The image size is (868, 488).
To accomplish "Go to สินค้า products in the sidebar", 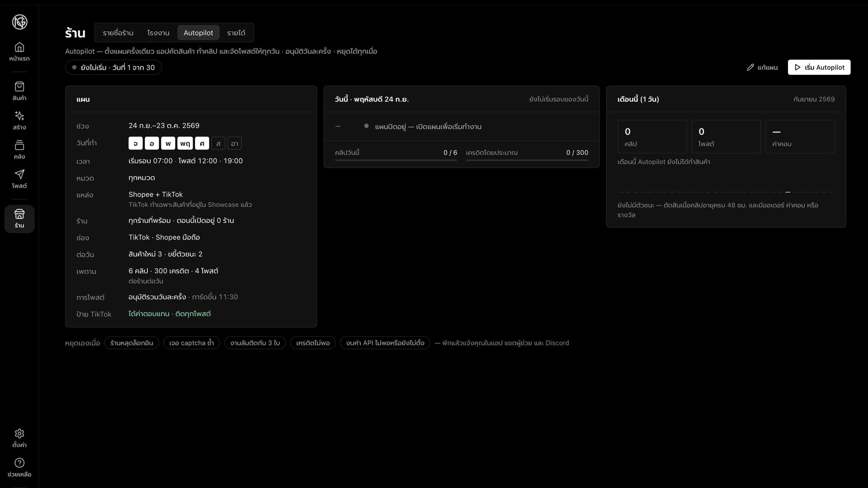I will click(19, 91).
